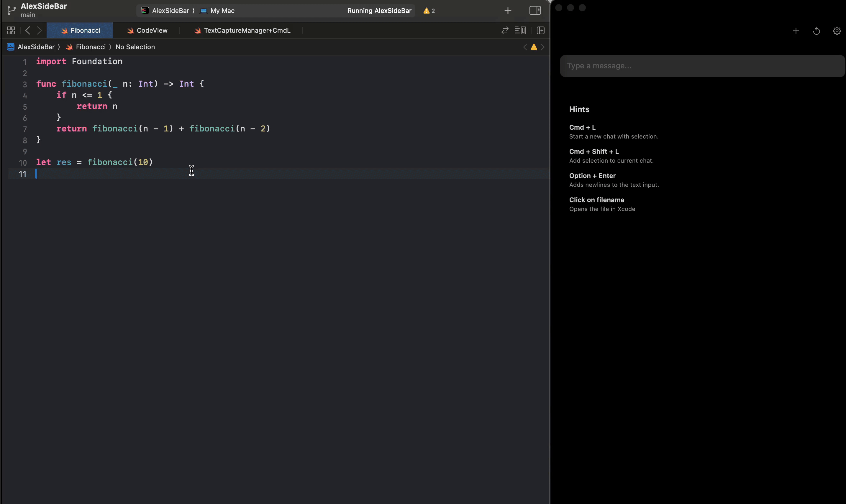Focus the Type a message field
Image resolution: width=846 pixels, height=504 pixels.
point(702,66)
